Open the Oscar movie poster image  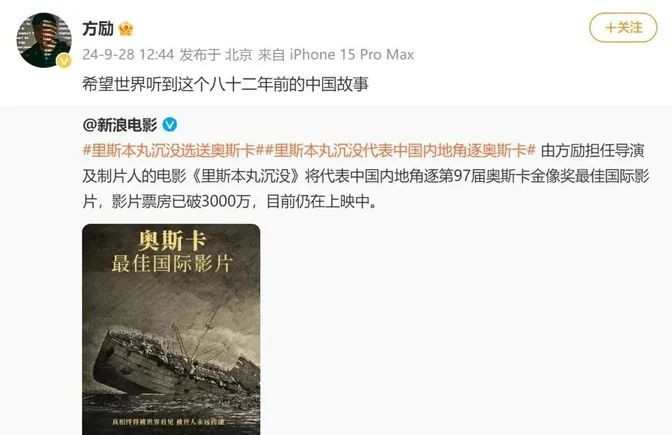pyautogui.click(x=171, y=329)
